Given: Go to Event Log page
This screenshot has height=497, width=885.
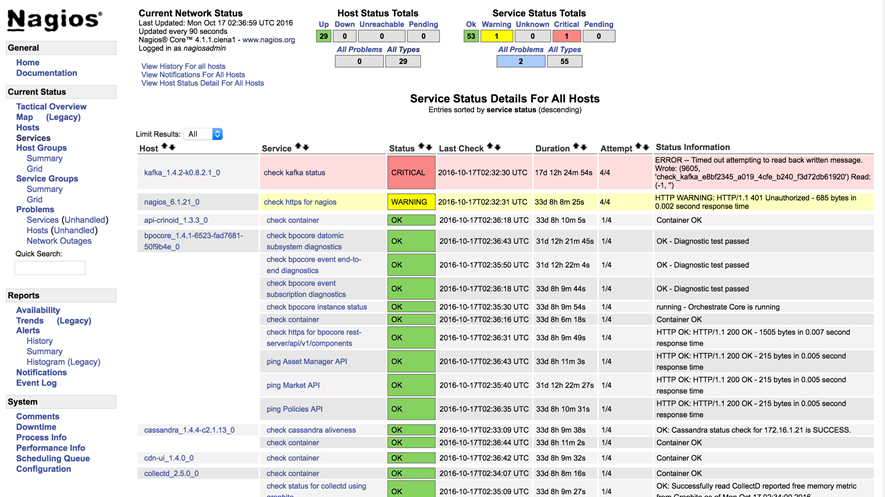Looking at the screenshot, I should pyautogui.click(x=36, y=383).
